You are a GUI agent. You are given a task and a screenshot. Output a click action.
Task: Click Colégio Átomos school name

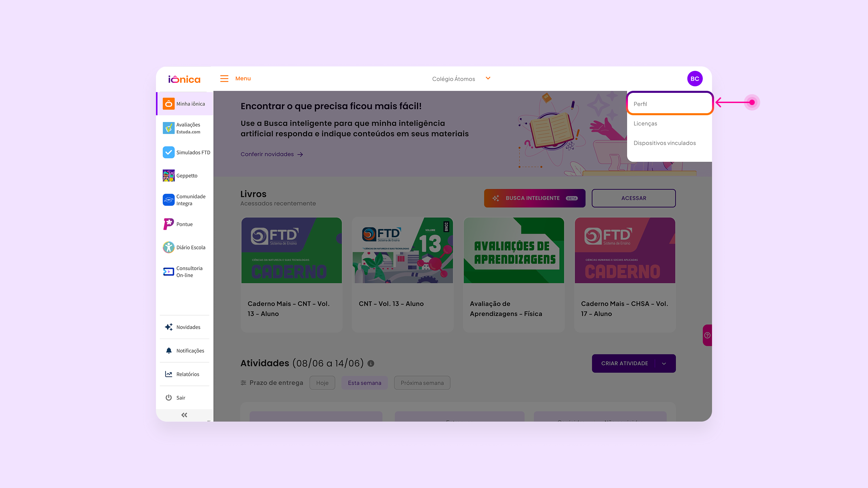point(453,79)
